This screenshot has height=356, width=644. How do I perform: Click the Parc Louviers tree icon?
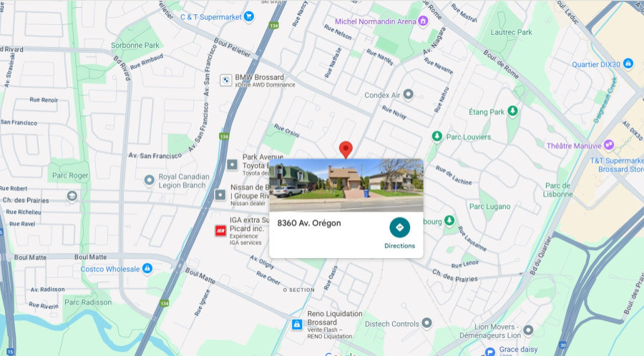click(437, 136)
